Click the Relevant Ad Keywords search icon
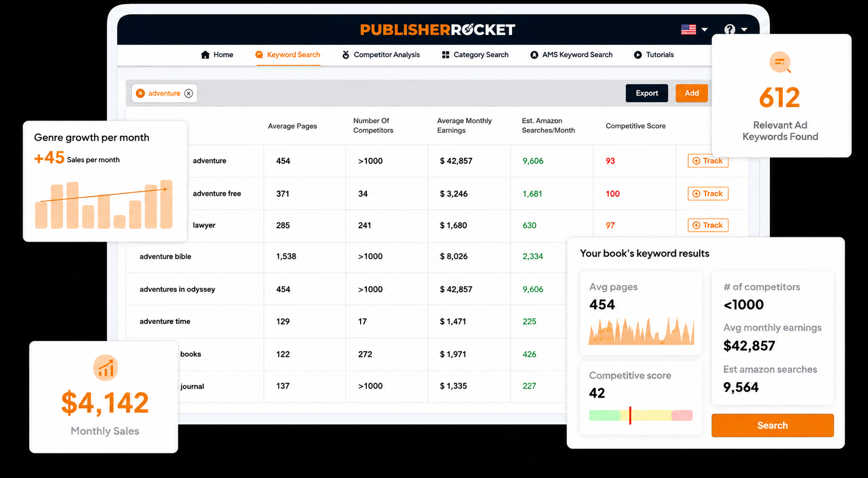 780,63
